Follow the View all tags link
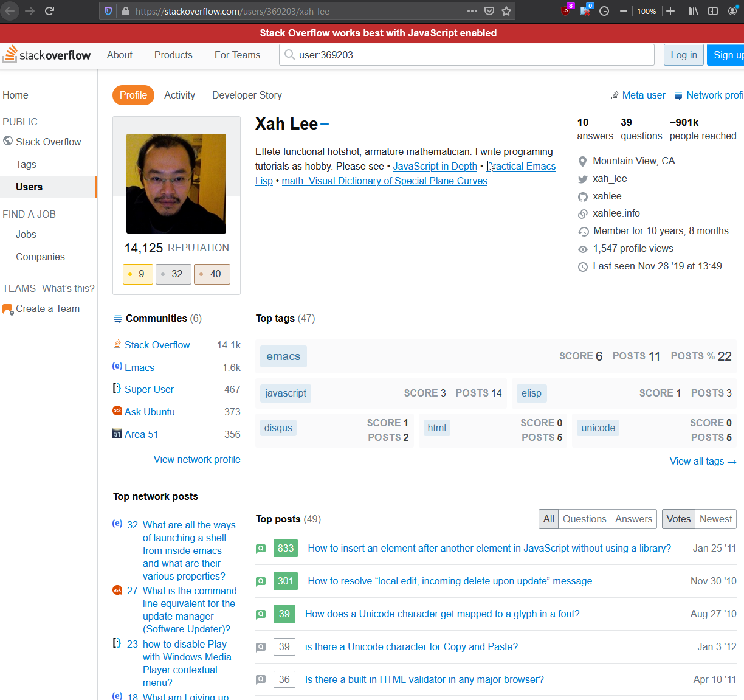744x700 pixels. pos(703,461)
